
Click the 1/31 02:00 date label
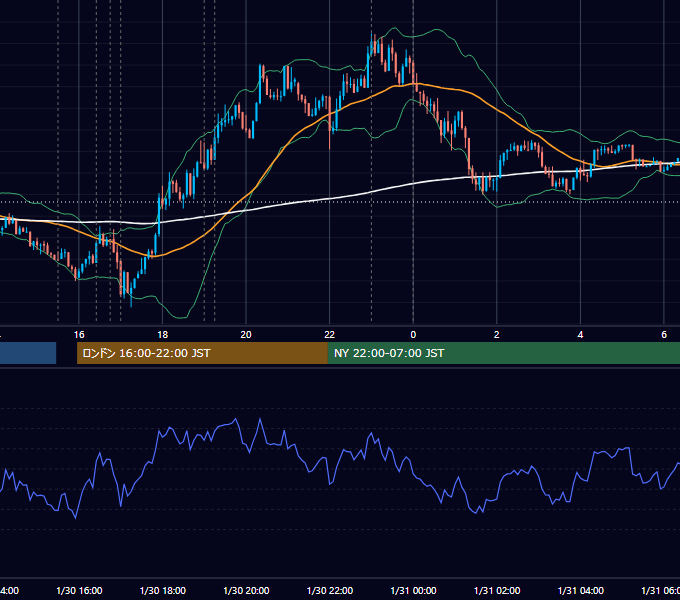[497, 590]
